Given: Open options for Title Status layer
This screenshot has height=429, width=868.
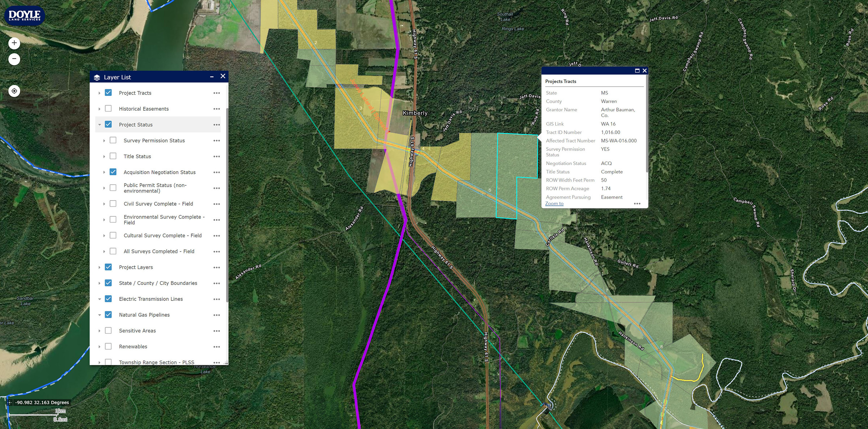Looking at the screenshot, I should click(217, 156).
